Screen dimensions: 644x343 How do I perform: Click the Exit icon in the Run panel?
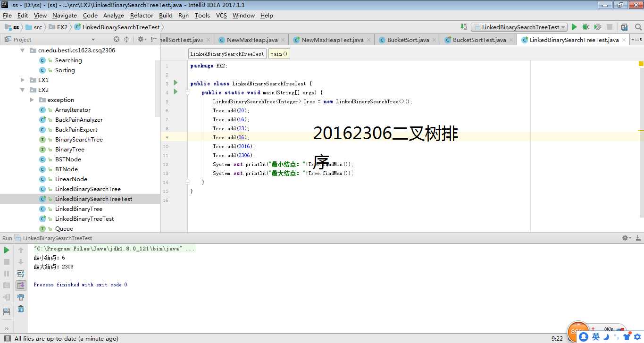[7, 297]
